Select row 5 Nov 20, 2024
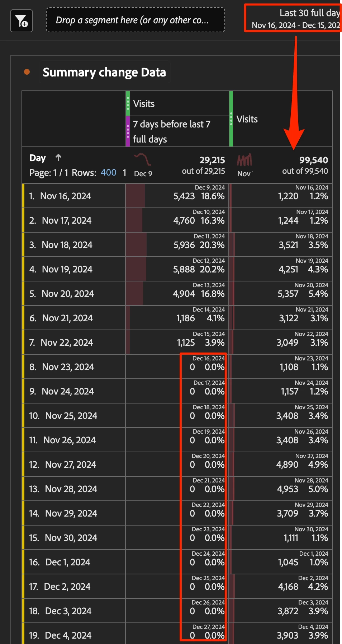342x644 pixels. [x=74, y=294]
